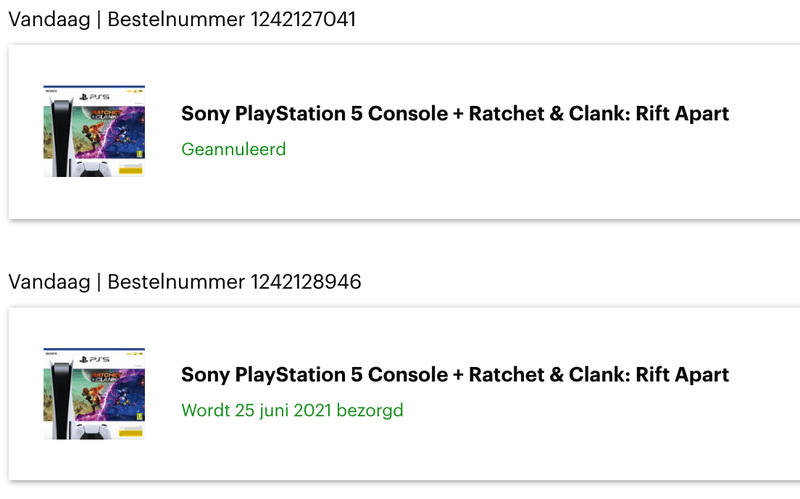Click Vandaag label of order 1242127041
Image resolution: width=800 pixels, height=499 pixels.
pyautogui.click(x=49, y=19)
